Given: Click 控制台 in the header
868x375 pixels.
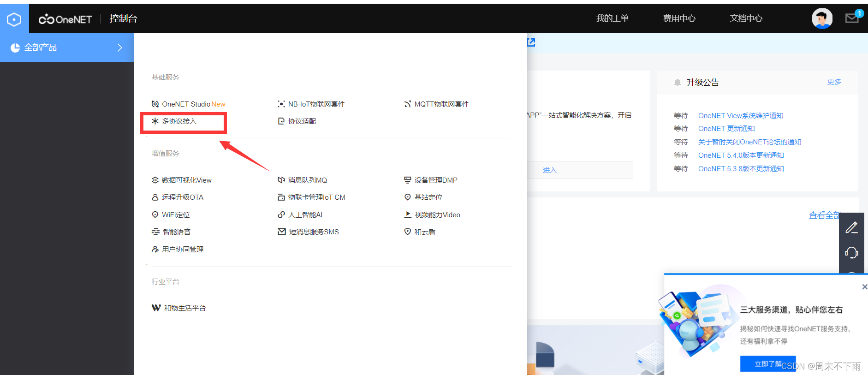Looking at the screenshot, I should pos(123,18).
